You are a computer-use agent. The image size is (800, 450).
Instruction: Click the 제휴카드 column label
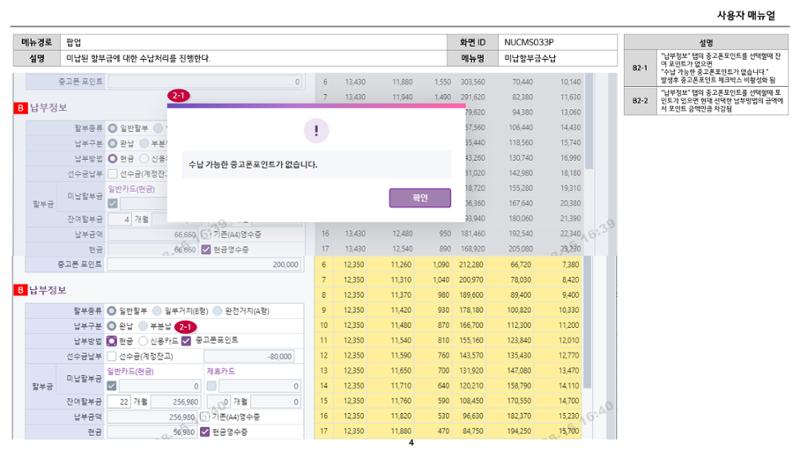tap(220, 371)
